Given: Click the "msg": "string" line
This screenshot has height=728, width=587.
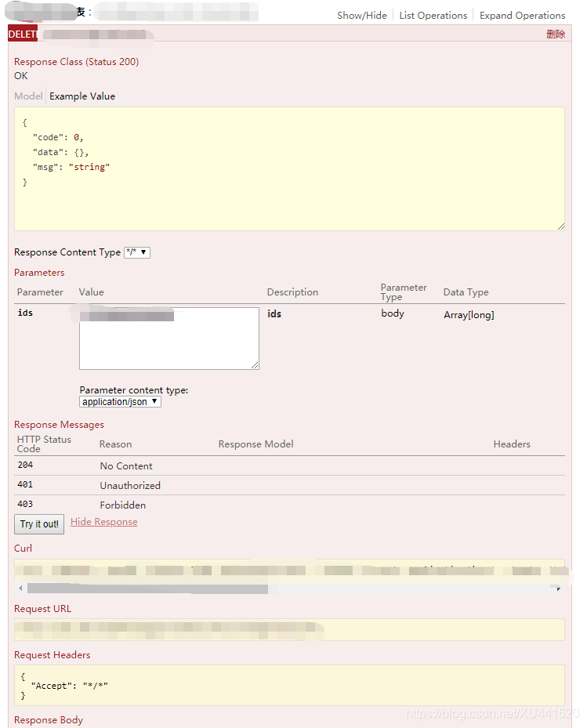Looking at the screenshot, I should [71, 167].
